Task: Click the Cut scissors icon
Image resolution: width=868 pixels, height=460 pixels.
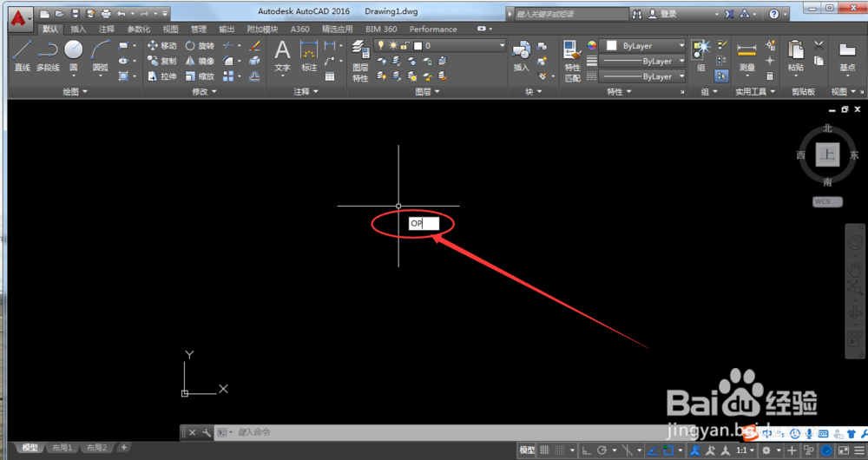Action: coord(819,45)
